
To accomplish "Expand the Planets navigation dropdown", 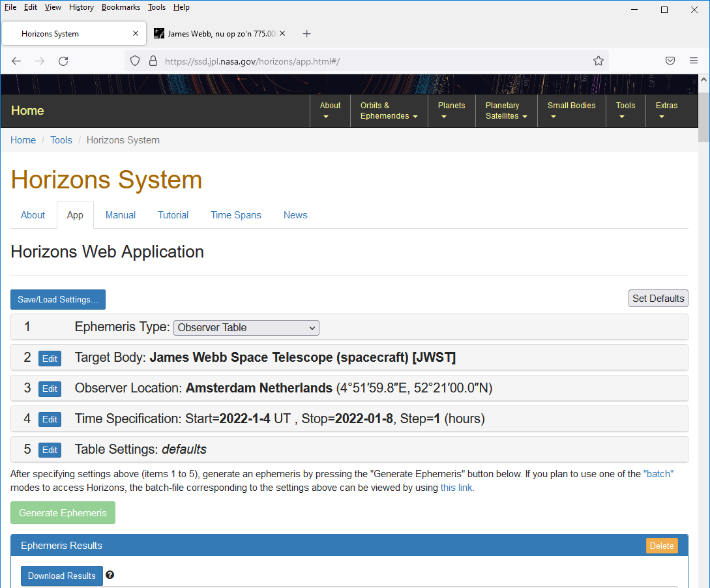I will (x=451, y=111).
